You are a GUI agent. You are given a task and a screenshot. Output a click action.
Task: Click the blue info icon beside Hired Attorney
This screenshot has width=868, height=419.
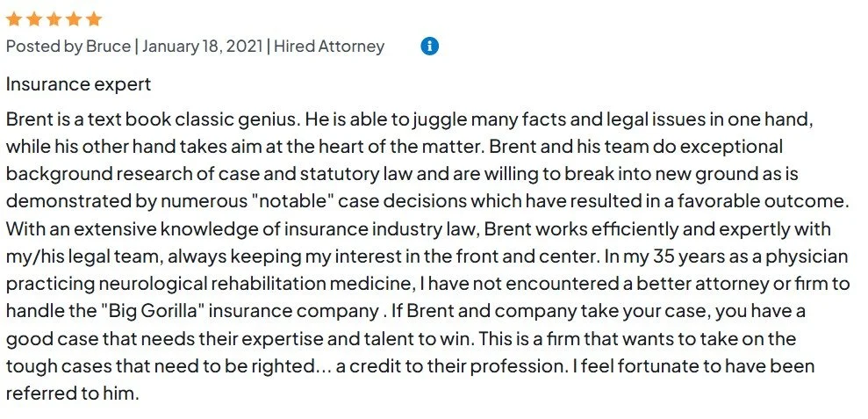click(429, 46)
